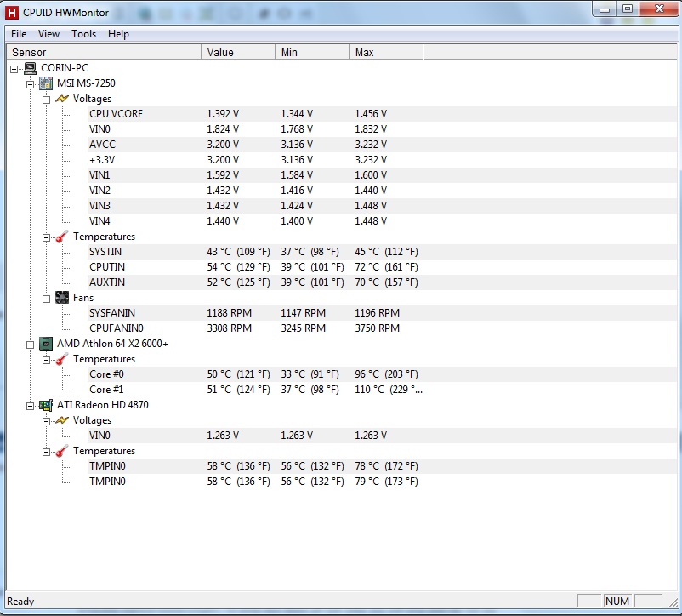Viewport: 682px width, 616px height.
Task: Click the MSI MS-7250 motherboard icon
Action: [46, 83]
